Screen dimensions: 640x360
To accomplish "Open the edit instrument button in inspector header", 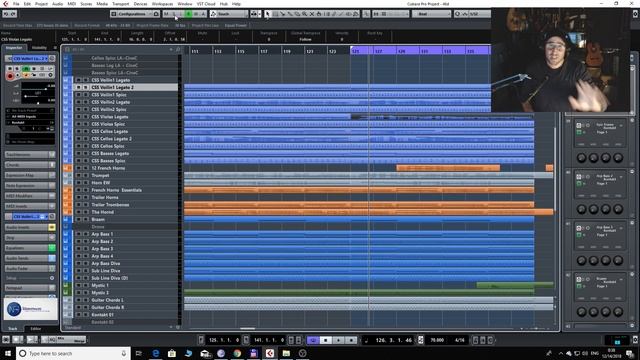I will point(52,59).
